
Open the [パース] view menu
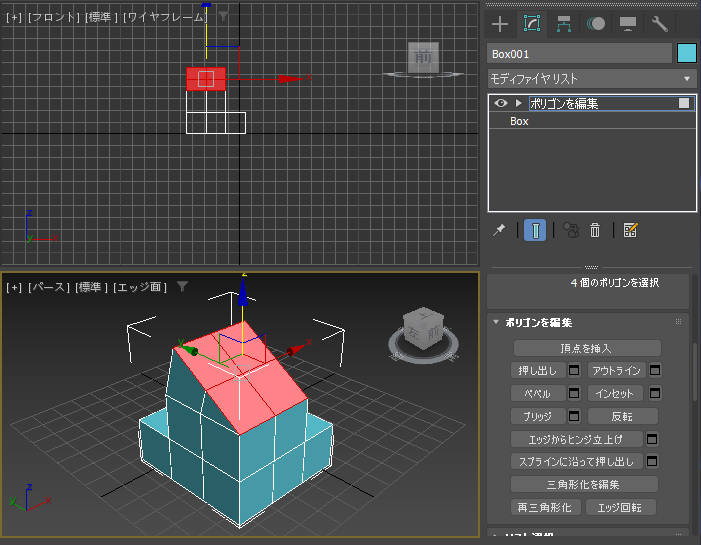tap(49, 287)
